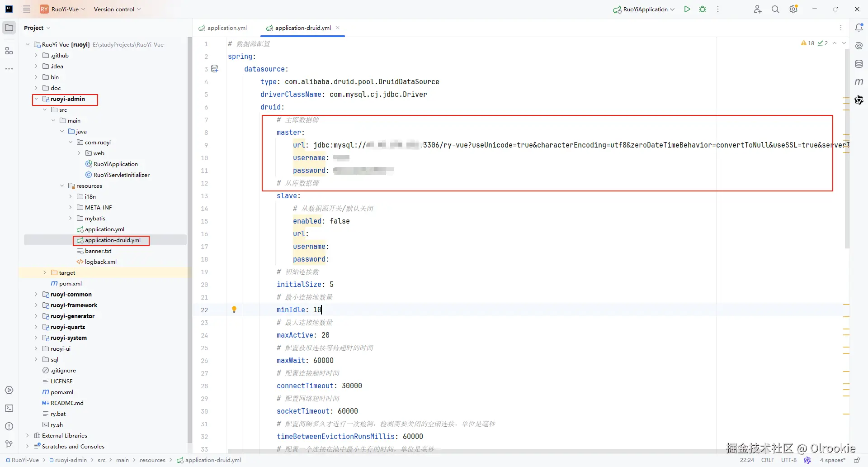Expand the ruoyi-framework module
Image resolution: width=868 pixels, height=467 pixels.
pos(36,305)
